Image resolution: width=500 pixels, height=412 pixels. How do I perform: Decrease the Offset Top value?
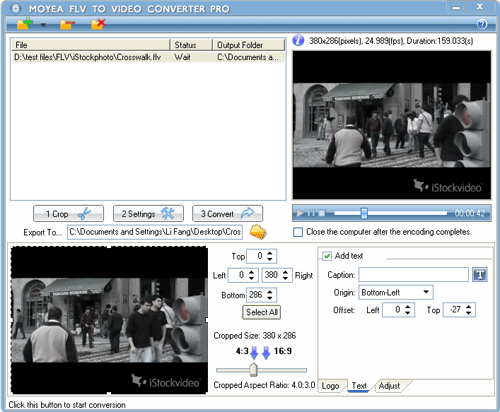tap(468, 313)
